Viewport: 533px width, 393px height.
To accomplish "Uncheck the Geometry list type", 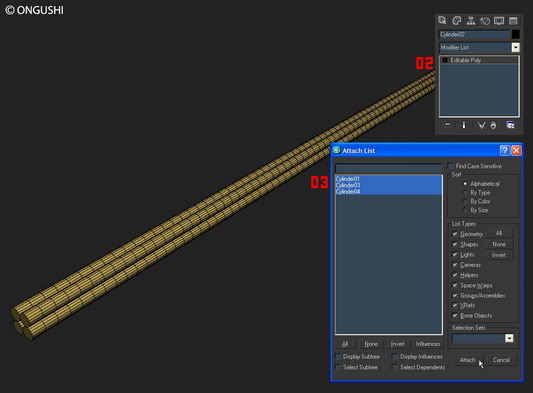I will tap(455, 234).
